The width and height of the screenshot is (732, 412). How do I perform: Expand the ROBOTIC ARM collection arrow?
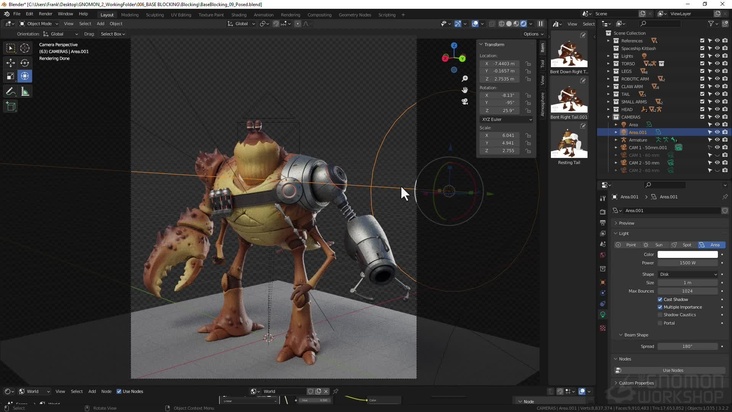coord(609,79)
